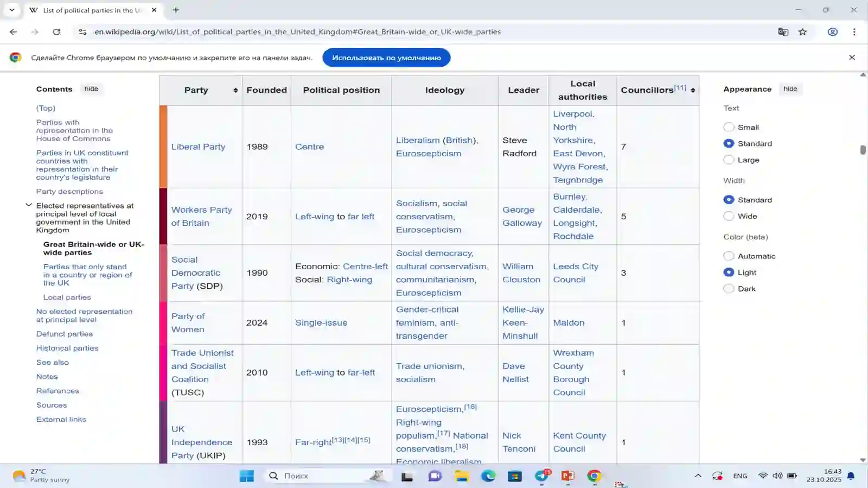Open File Explorer from the taskbar
The width and height of the screenshot is (868, 488).
click(462, 476)
